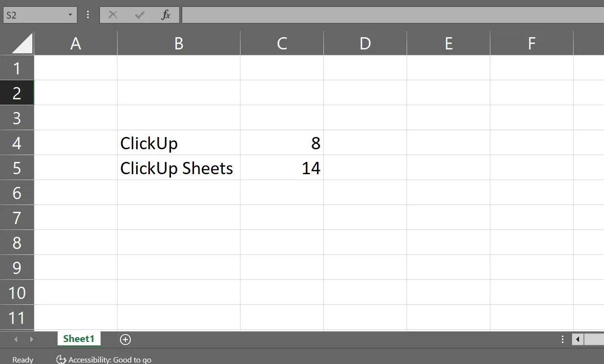Go to previous sheet tab arrow

coord(16,339)
